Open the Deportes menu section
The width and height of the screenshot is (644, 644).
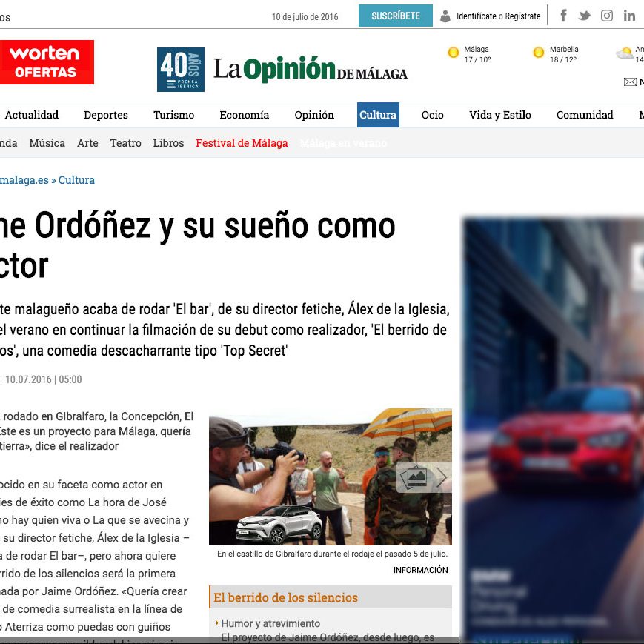point(106,115)
